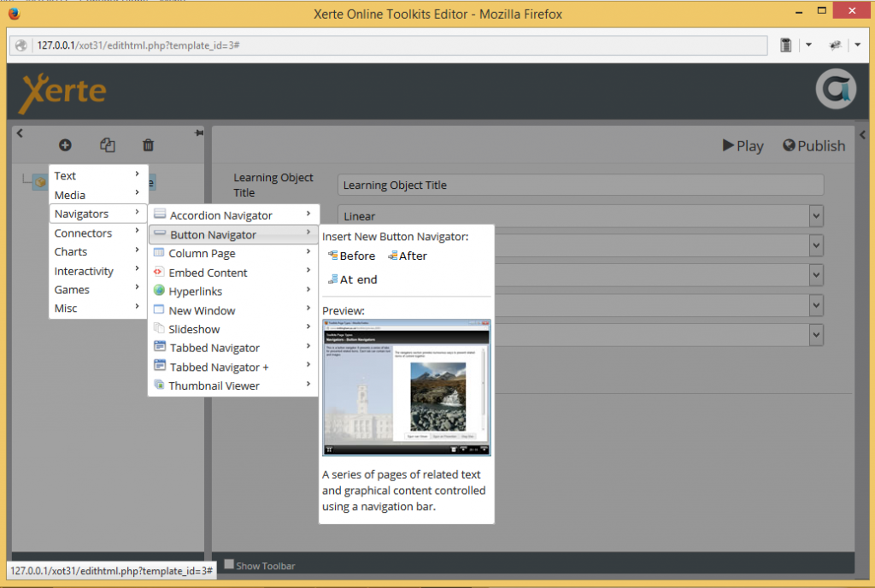Click the learning object tree node icon
875x588 pixels.
[x=40, y=182]
